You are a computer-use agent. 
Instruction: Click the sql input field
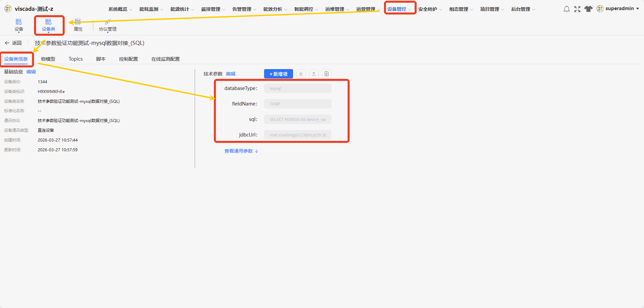298,119
